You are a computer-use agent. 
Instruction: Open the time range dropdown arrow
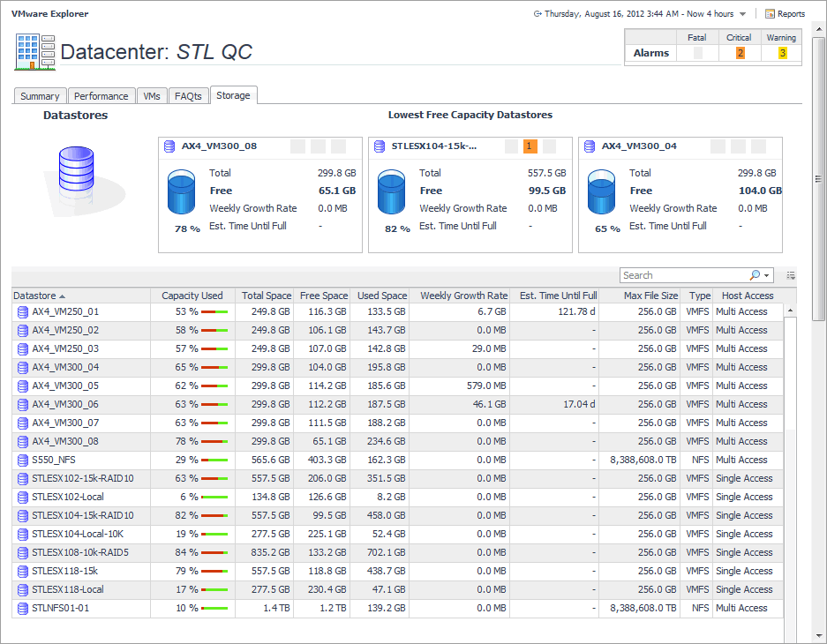pos(743,14)
